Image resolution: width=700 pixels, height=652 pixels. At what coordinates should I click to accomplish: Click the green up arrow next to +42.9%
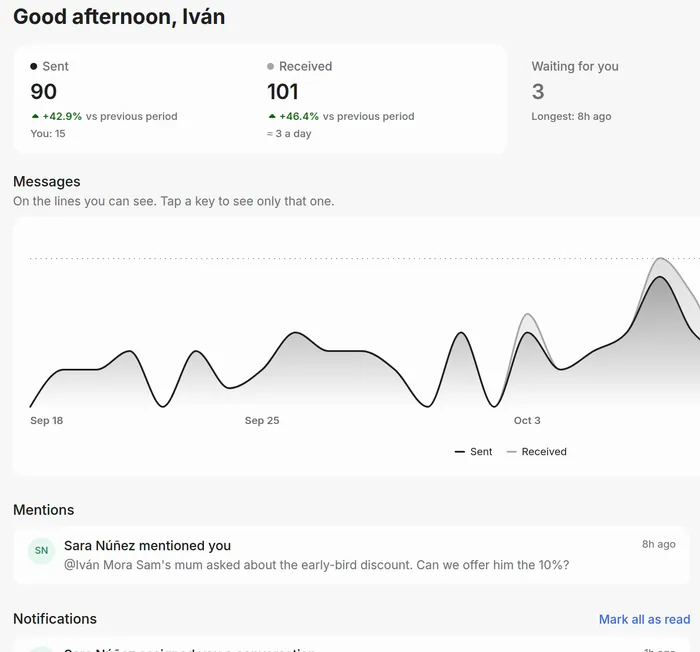35,117
